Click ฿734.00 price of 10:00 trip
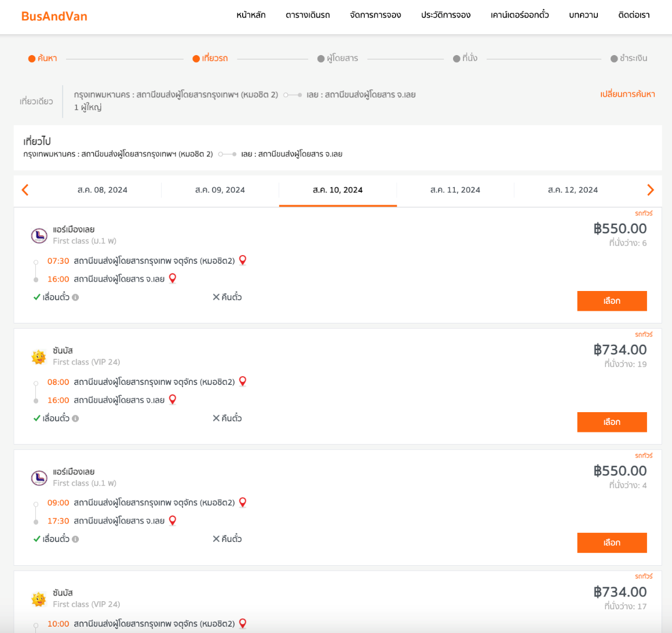 coord(620,592)
